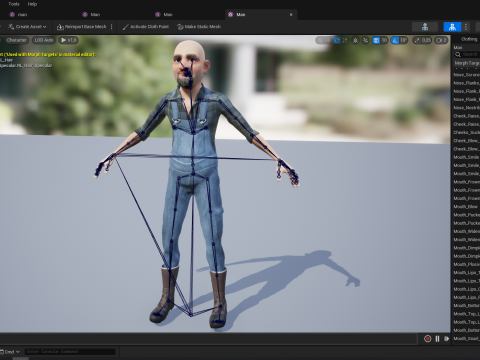
Task: Select the Nose_Nostril morph target row
Action: [466, 108]
